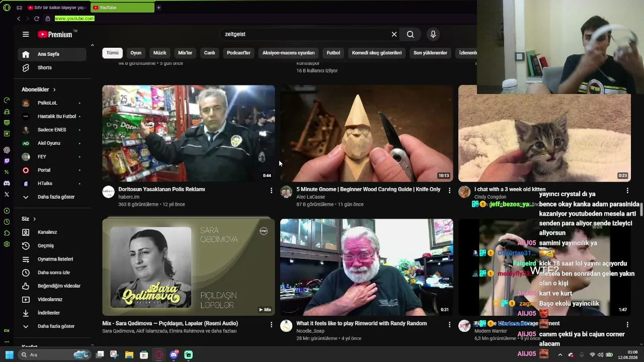Open Shorts from the sidebar
644x362 pixels.
(x=52, y=67)
